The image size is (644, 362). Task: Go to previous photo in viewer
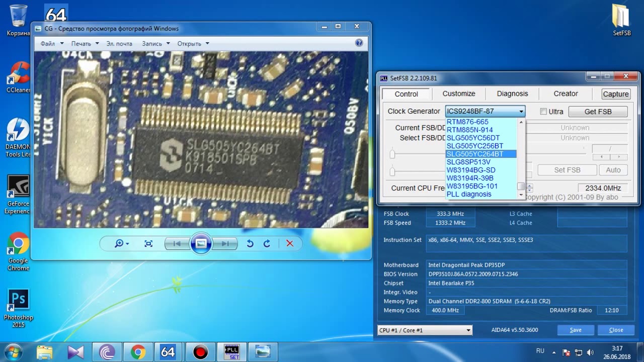tap(177, 243)
